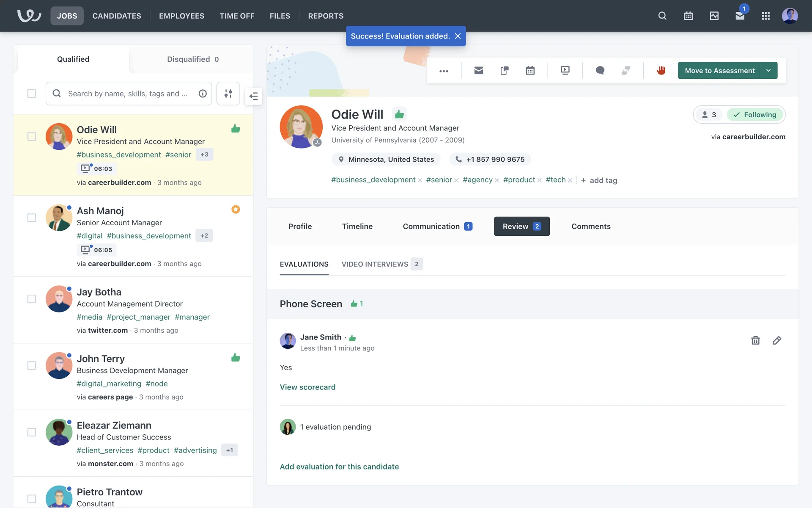Delete Jane Smith's evaluation with trash icon
Screen dimensions: 812x508
(x=755, y=340)
